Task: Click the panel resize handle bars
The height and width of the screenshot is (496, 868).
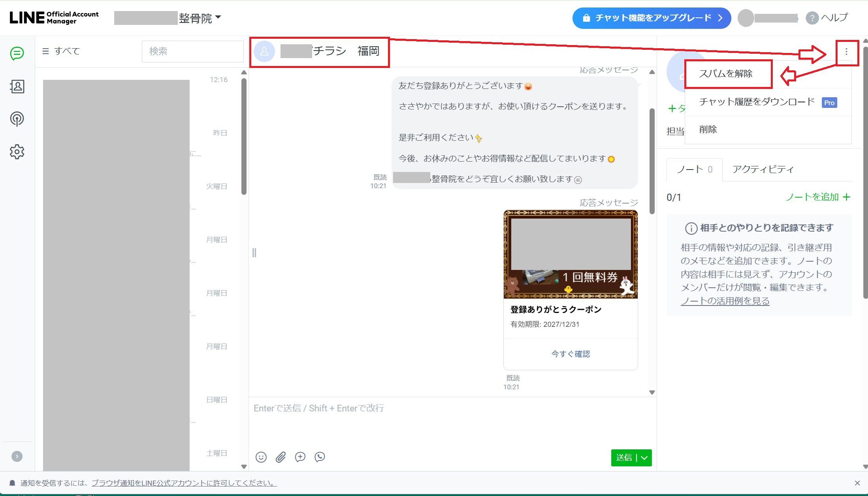Action: pyautogui.click(x=254, y=253)
